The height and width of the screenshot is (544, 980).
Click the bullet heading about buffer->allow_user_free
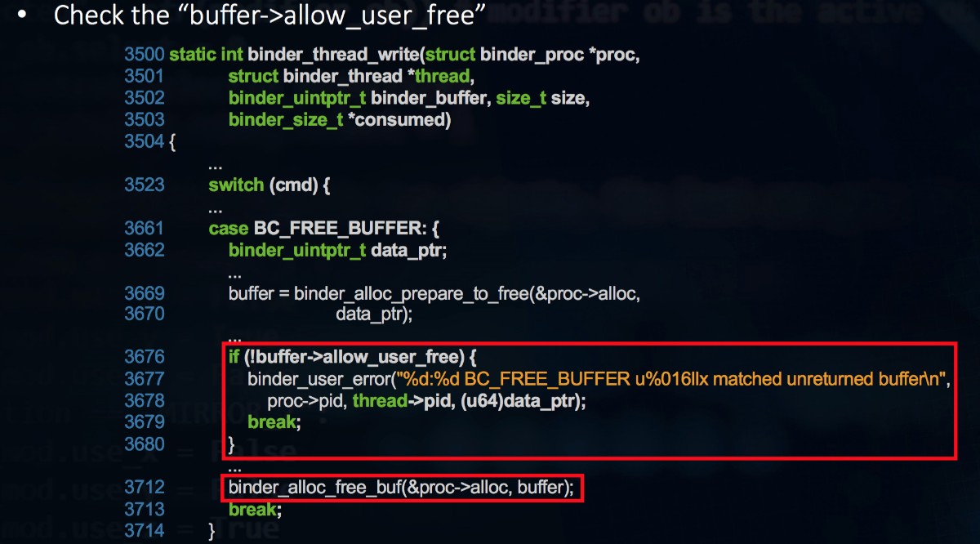[269, 15]
